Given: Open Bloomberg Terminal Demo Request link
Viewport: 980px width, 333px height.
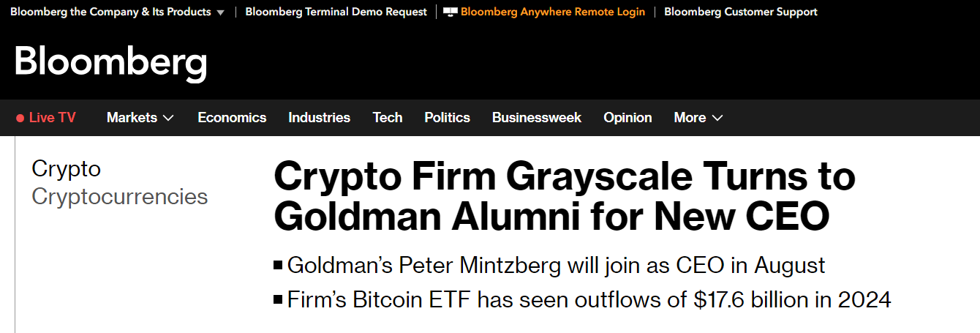Looking at the screenshot, I should click(x=336, y=12).
